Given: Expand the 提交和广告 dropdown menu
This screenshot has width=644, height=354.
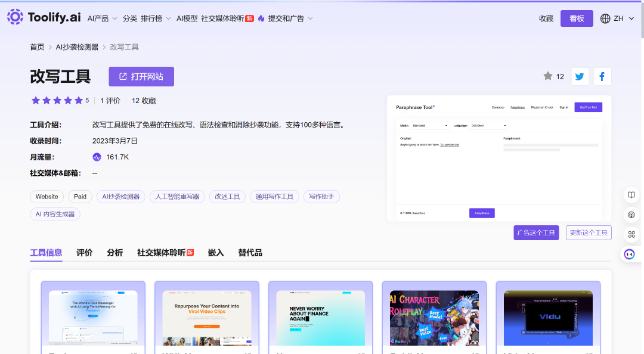Looking at the screenshot, I should [x=290, y=18].
